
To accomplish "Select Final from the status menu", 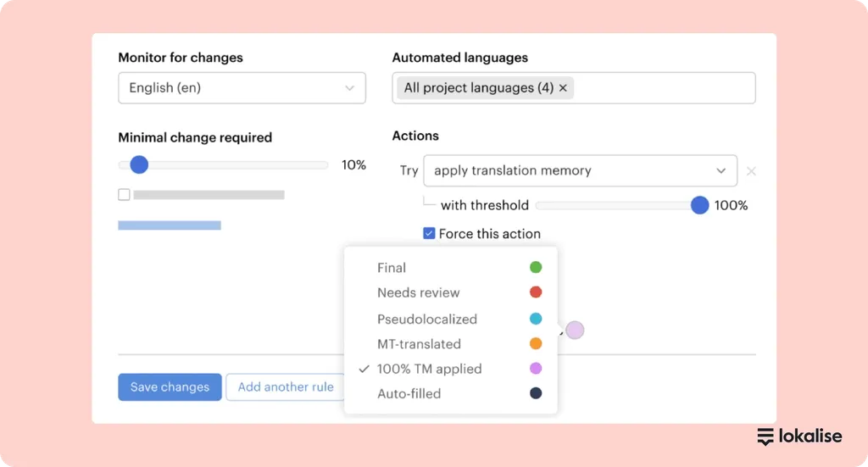I will coord(392,268).
